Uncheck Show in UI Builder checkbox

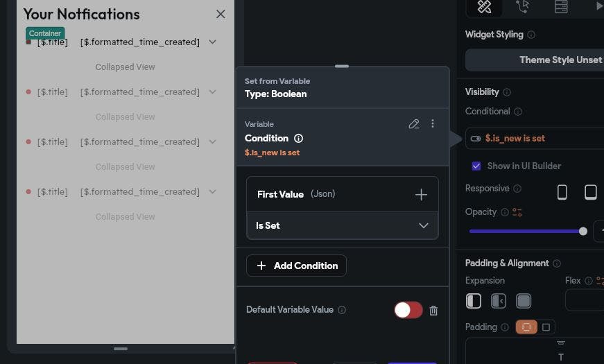click(476, 166)
